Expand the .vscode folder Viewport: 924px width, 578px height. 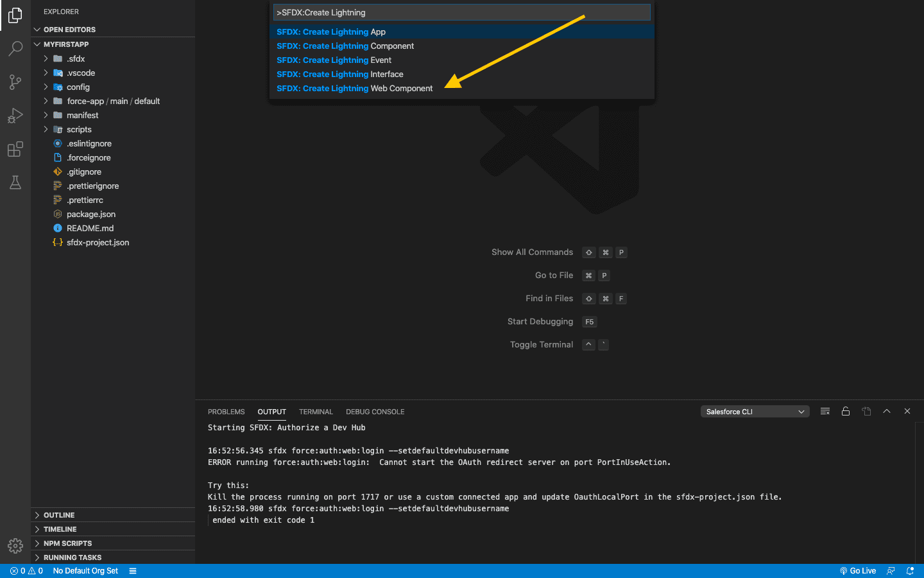coord(113,73)
